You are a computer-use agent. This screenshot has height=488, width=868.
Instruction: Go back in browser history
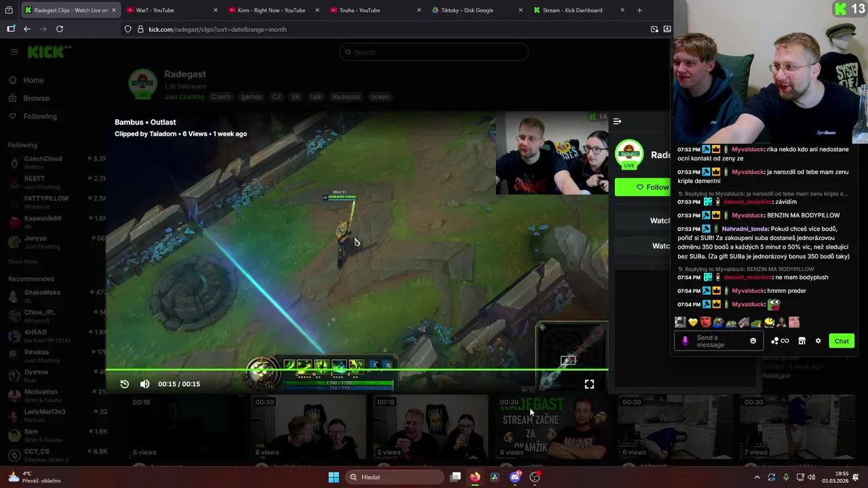(27, 29)
